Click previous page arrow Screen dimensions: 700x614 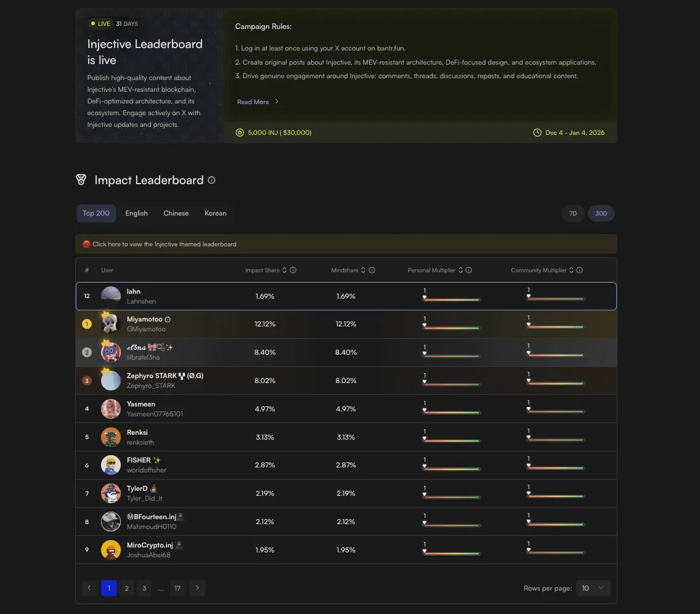89,588
